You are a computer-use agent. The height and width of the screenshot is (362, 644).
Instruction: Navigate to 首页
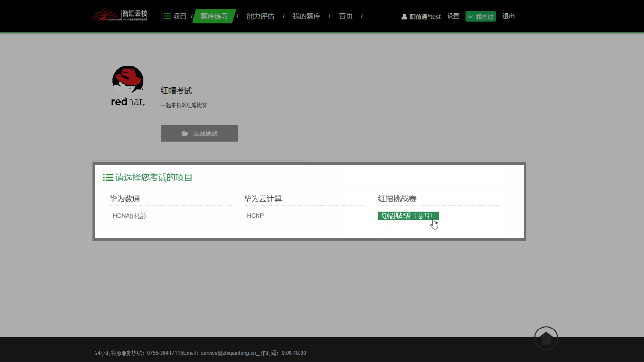click(x=346, y=16)
